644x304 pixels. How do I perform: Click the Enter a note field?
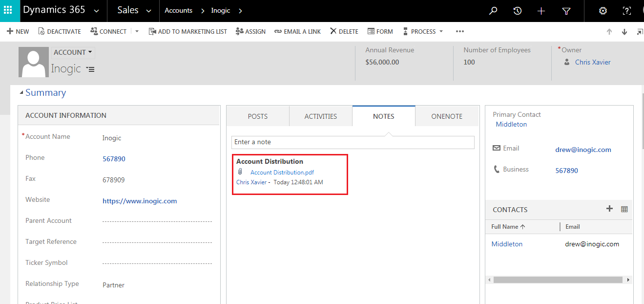click(x=353, y=142)
